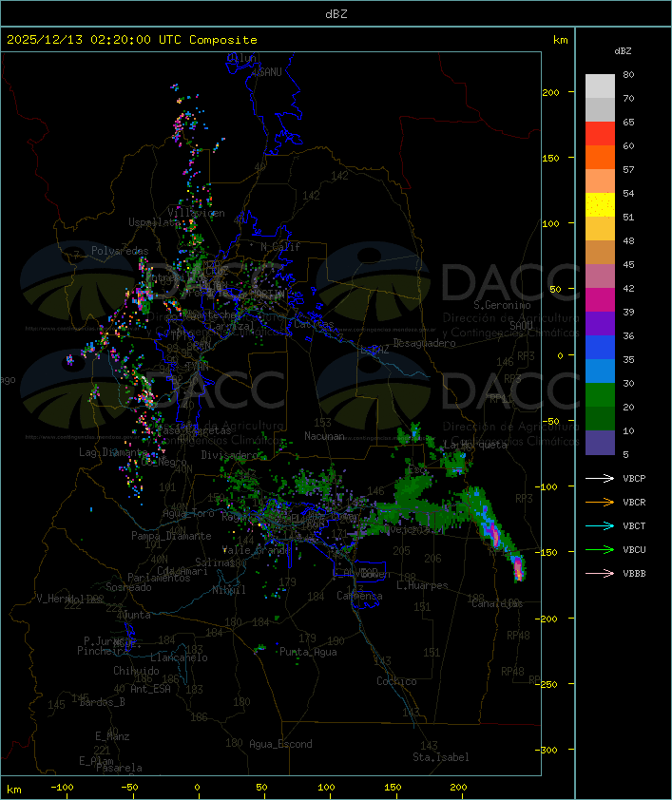
Task: Click the white VBCP arrow icon
Action: 600,478
